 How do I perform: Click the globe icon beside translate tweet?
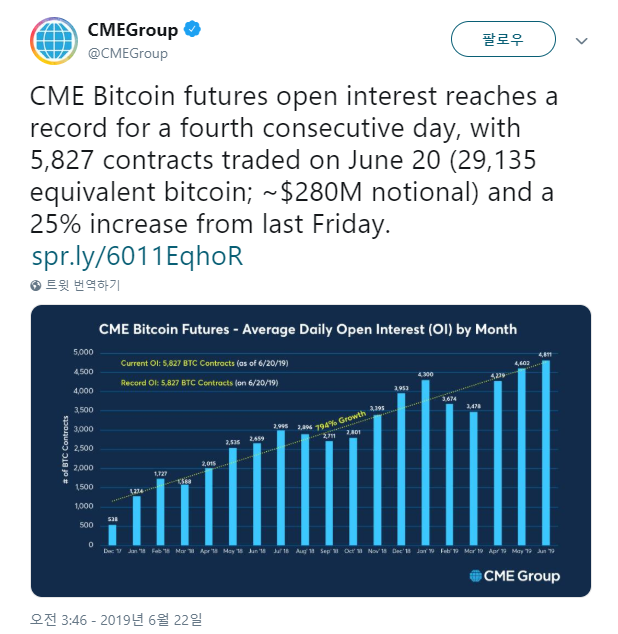pos(36,285)
